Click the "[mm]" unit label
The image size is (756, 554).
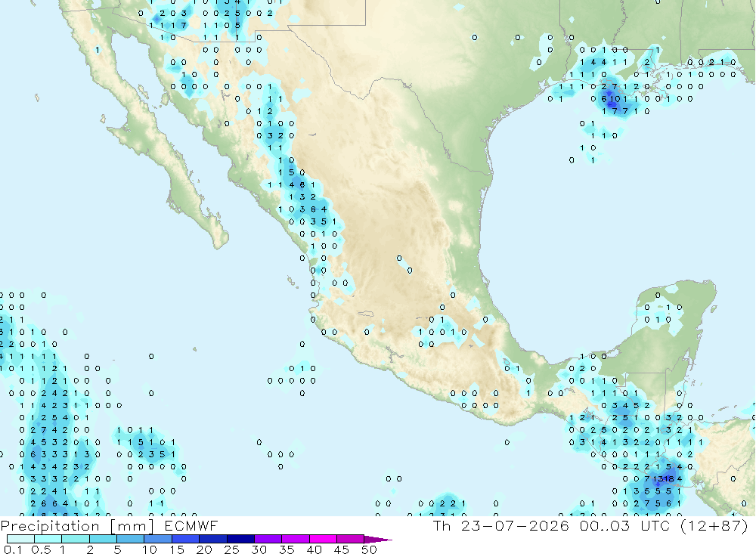132,526
